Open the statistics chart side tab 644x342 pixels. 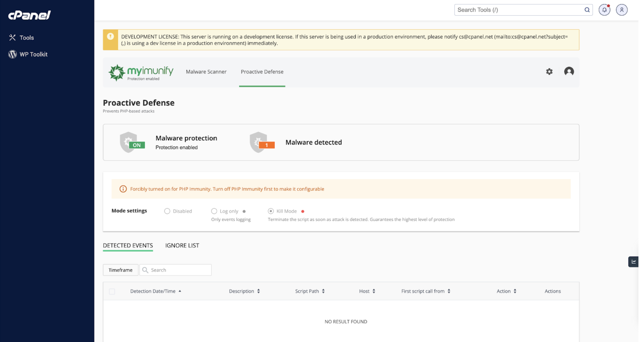[633, 262]
